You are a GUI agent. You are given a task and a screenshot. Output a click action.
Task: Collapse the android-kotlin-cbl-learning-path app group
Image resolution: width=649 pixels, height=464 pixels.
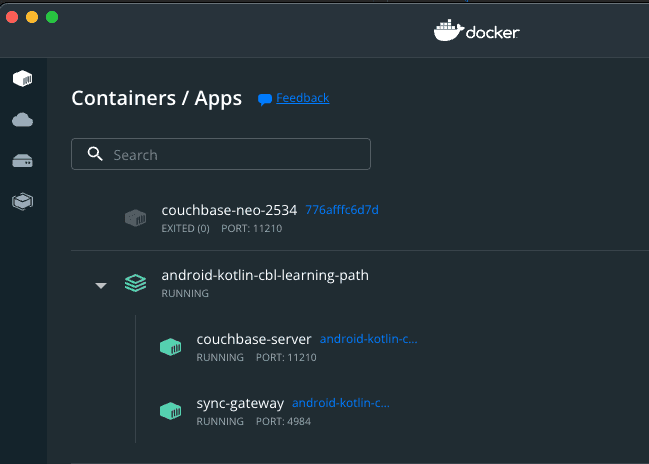coord(101,285)
